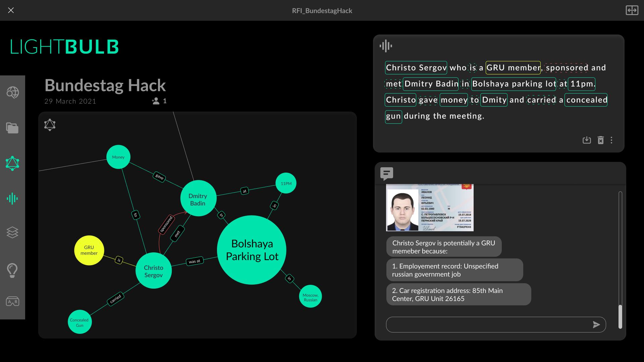
Task: Click the graph/network view icon
Action: (x=12, y=163)
